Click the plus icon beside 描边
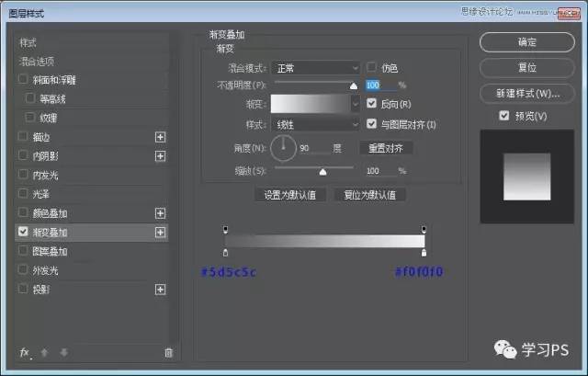The width and height of the screenshot is (588, 376). click(161, 137)
